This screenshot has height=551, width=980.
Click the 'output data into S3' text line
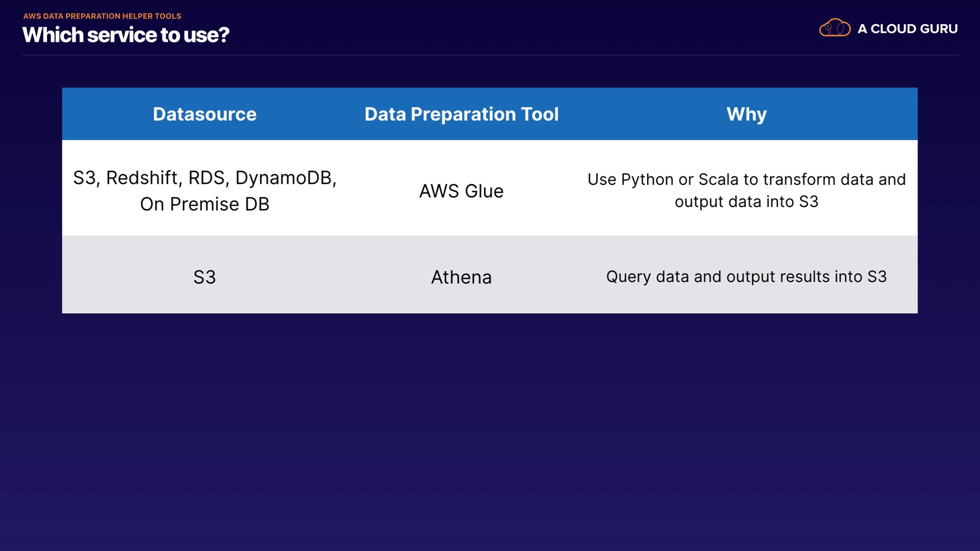tap(746, 202)
